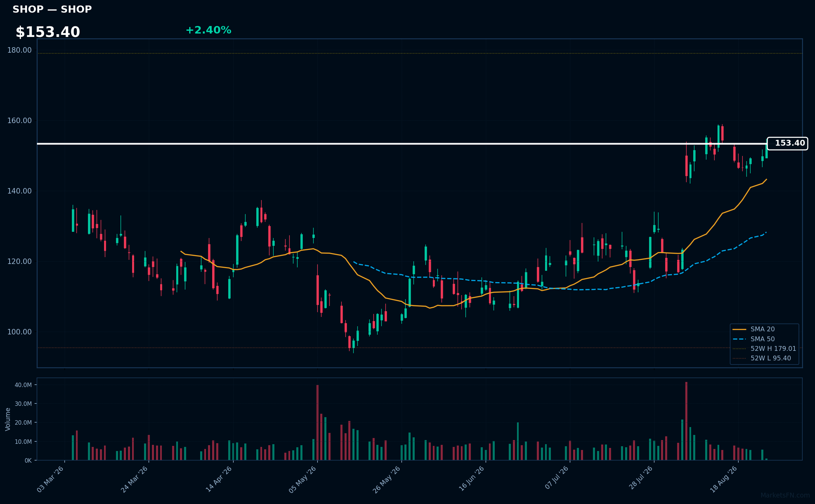Click the SMA 50 legend entry
This screenshot has height=504, width=815.
(763, 339)
